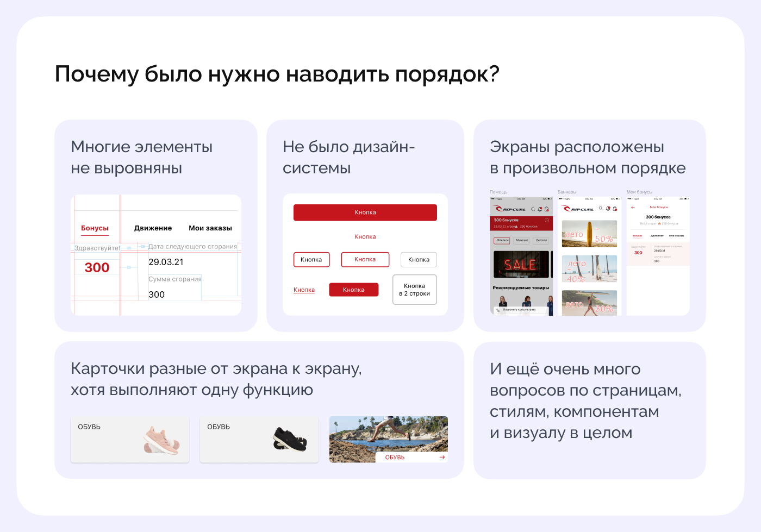
Task: Select the Мужское category chip
Action: coord(522,240)
